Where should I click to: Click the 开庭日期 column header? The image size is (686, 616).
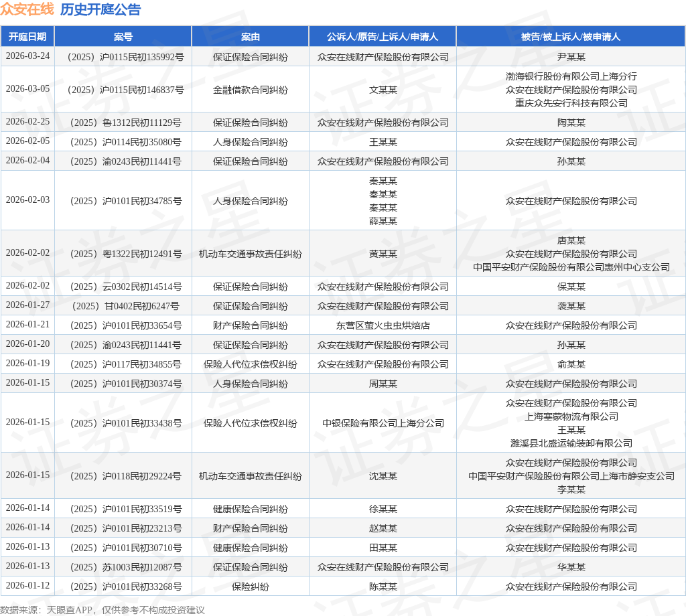27,37
